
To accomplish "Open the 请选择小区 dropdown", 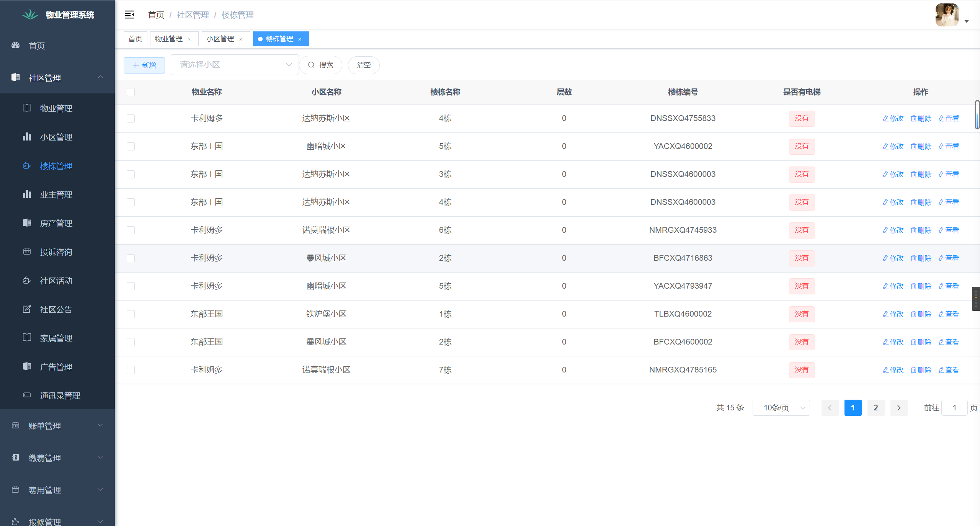I will (x=235, y=65).
